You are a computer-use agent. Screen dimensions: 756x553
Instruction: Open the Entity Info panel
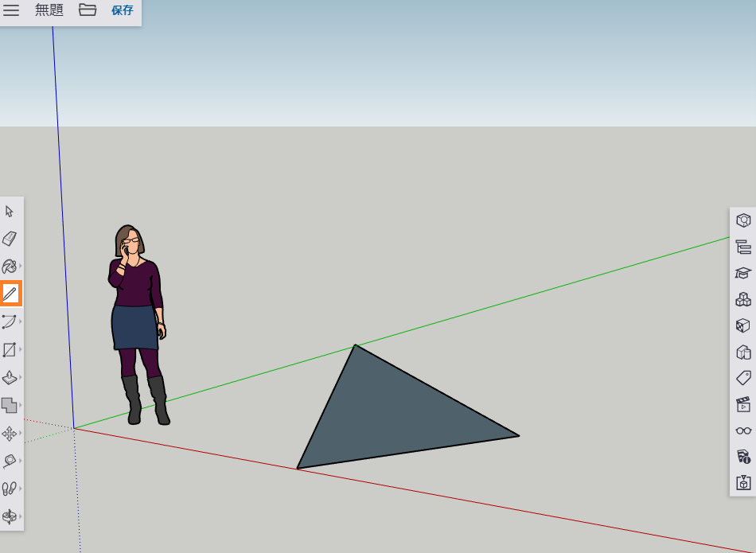pos(743,221)
